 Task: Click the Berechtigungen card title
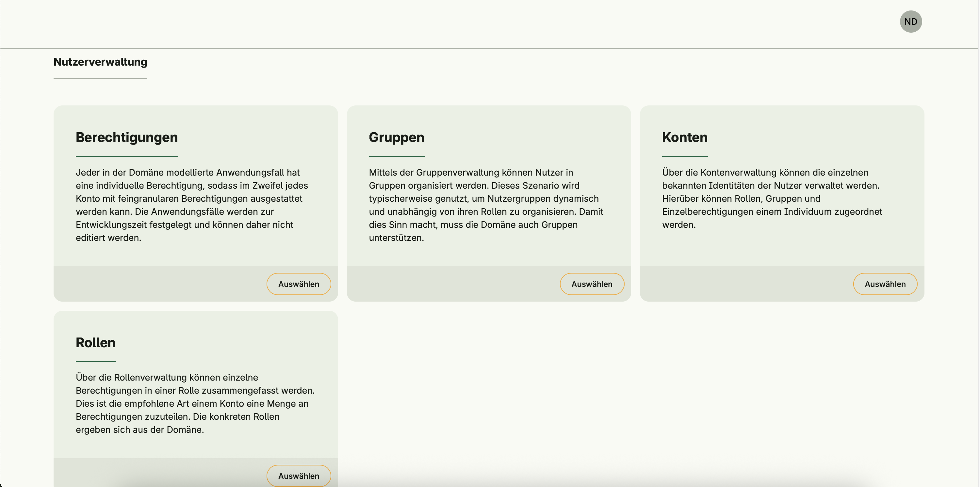[x=127, y=137]
